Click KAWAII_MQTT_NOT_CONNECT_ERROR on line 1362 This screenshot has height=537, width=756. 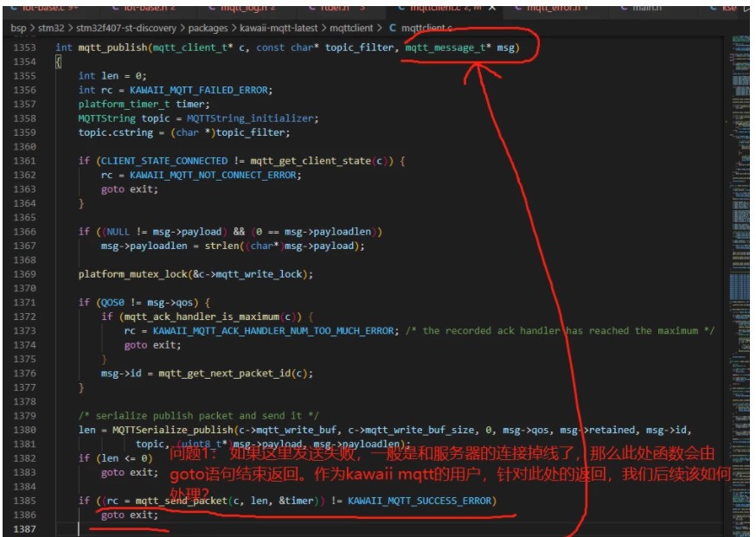[x=213, y=175]
